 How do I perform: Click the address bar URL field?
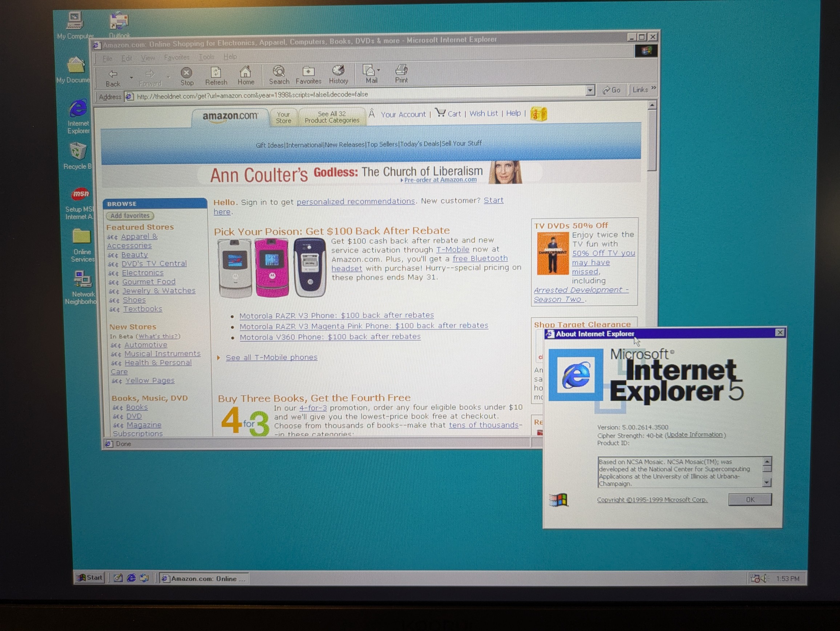(x=356, y=94)
